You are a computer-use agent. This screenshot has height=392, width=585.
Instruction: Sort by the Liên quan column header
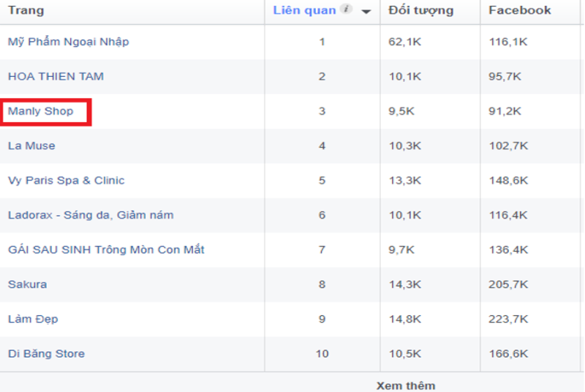click(304, 10)
